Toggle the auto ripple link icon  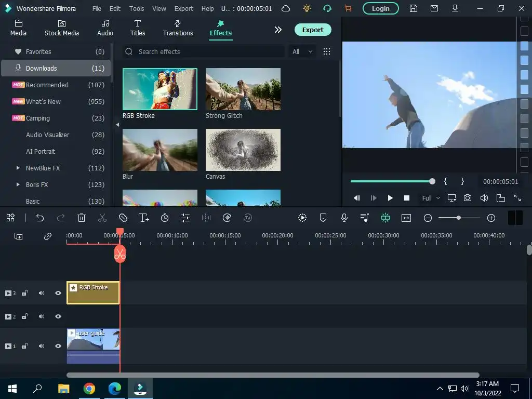(47, 236)
